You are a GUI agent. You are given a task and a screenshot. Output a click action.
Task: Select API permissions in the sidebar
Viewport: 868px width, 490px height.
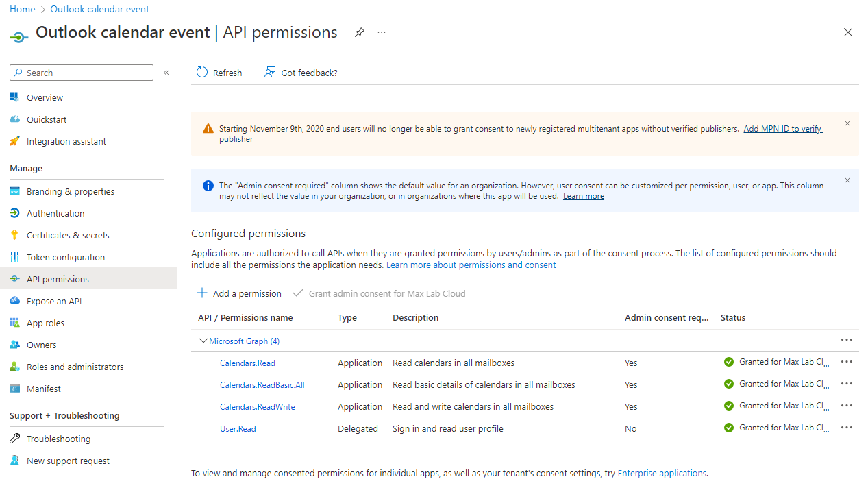coord(88,279)
